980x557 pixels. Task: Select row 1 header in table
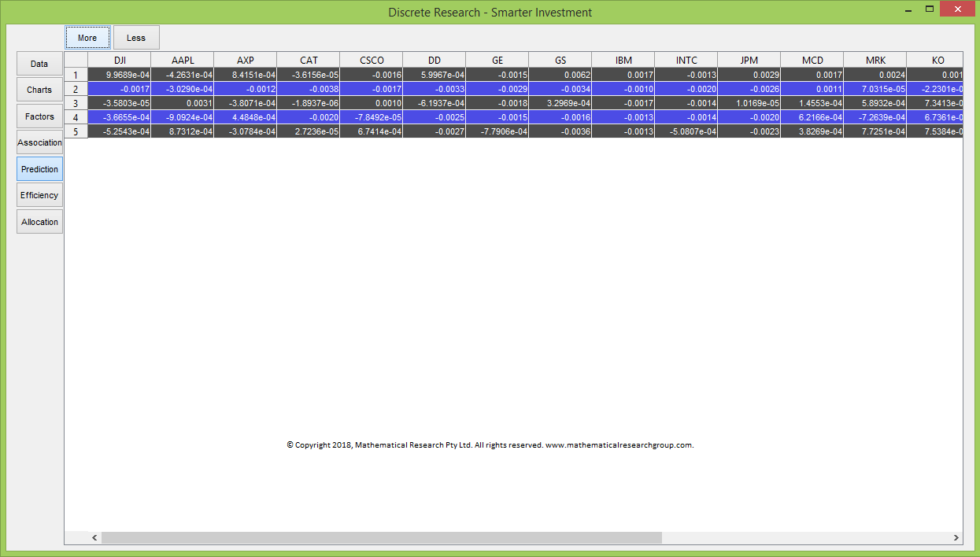pyautogui.click(x=76, y=75)
